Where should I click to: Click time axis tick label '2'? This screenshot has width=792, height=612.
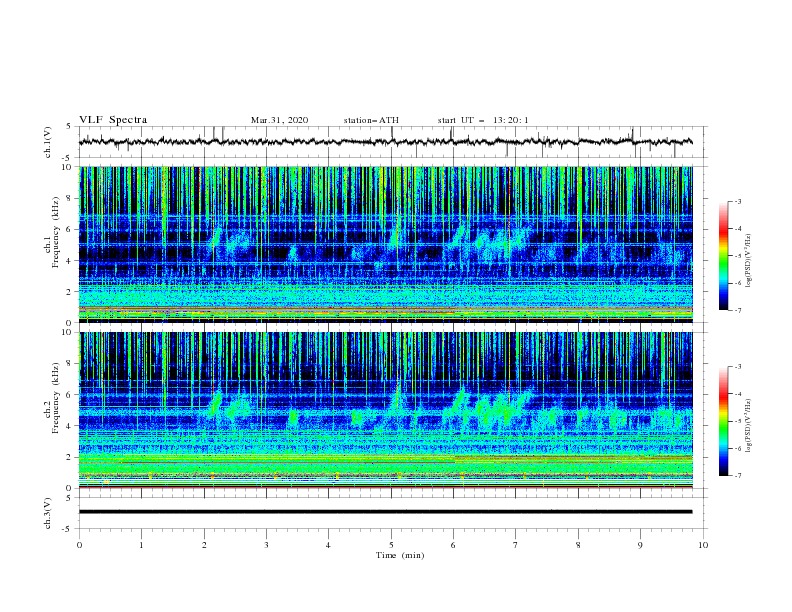coord(204,545)
